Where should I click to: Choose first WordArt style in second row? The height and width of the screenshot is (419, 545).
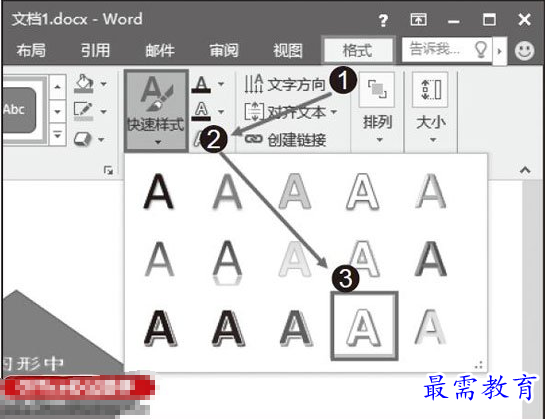pyautogui.click(x=159, y=259)
